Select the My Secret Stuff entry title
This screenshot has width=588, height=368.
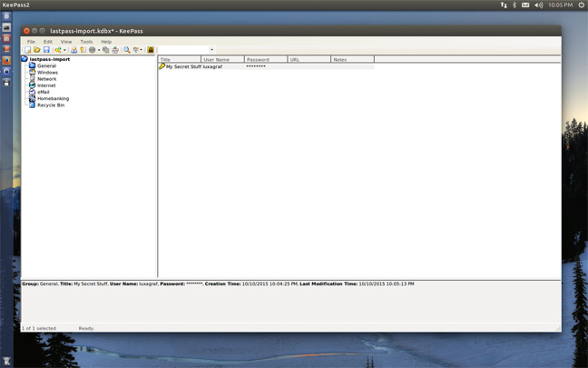(183, 66)
